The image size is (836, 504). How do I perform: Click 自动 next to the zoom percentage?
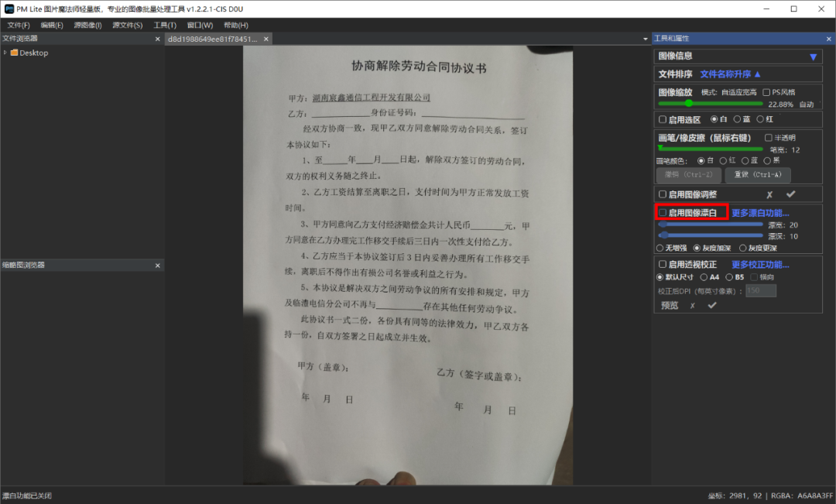(x=806, y=105)
